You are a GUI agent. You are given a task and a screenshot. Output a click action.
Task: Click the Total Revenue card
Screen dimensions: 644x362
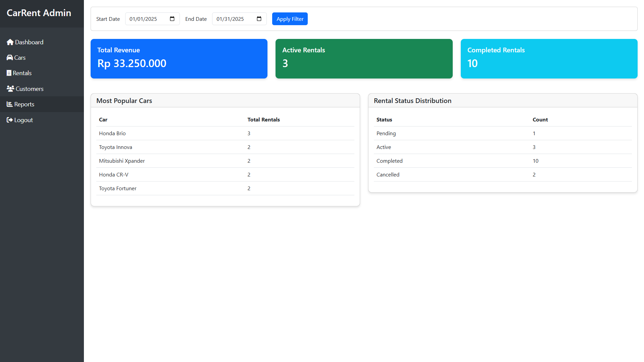pyautogui.click(x=179, y=59)
